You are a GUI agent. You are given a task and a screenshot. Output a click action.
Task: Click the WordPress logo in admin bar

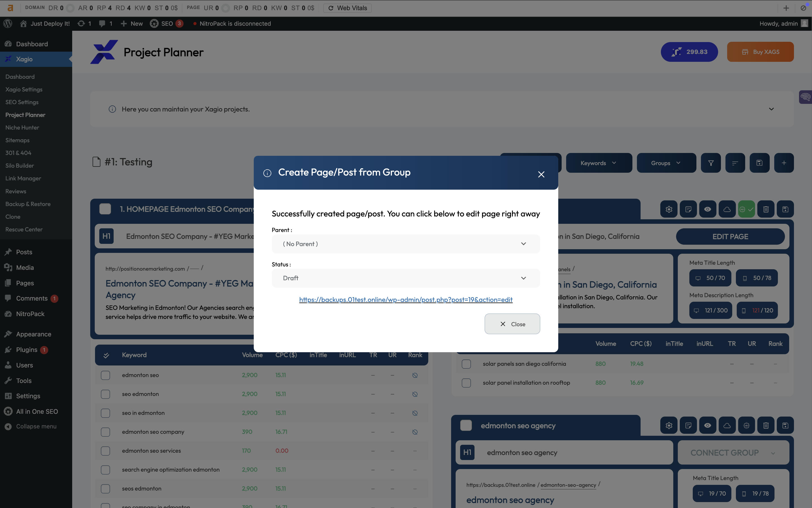tap(8, 23)
